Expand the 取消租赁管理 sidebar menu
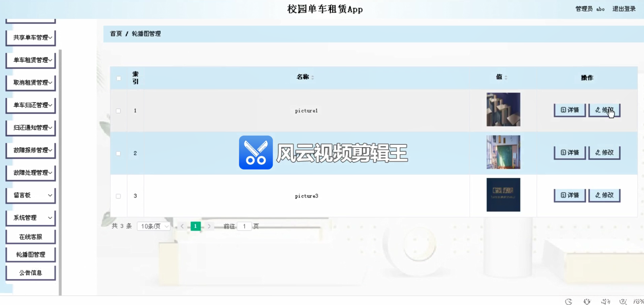The height and width of the screenshot is (305, 644). pos(31,83)
